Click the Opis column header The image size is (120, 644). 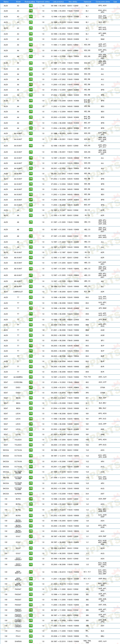(x=115, y=2)
